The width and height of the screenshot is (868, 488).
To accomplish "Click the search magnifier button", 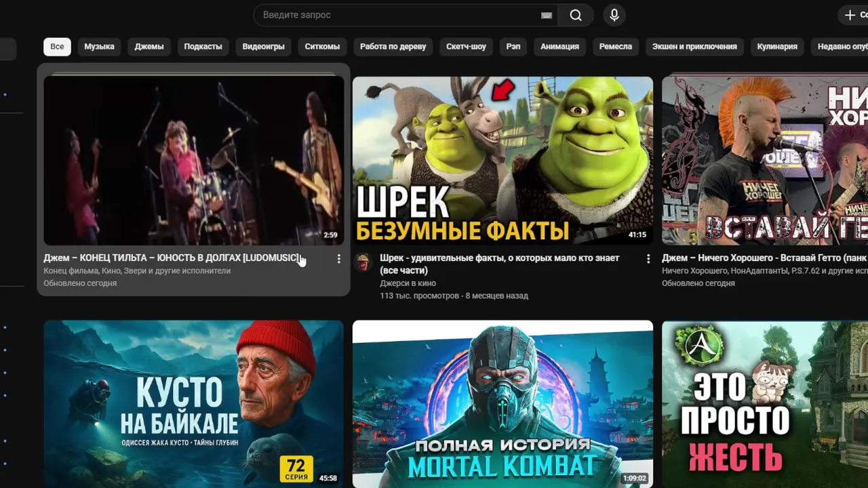I will [576, 15].
